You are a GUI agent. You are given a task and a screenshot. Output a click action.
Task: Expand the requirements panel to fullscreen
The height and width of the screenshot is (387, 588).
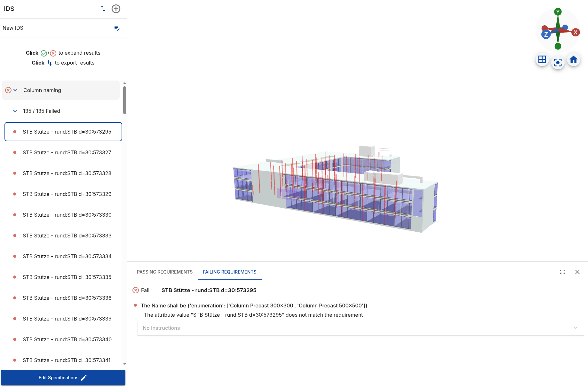coord(562,272)
